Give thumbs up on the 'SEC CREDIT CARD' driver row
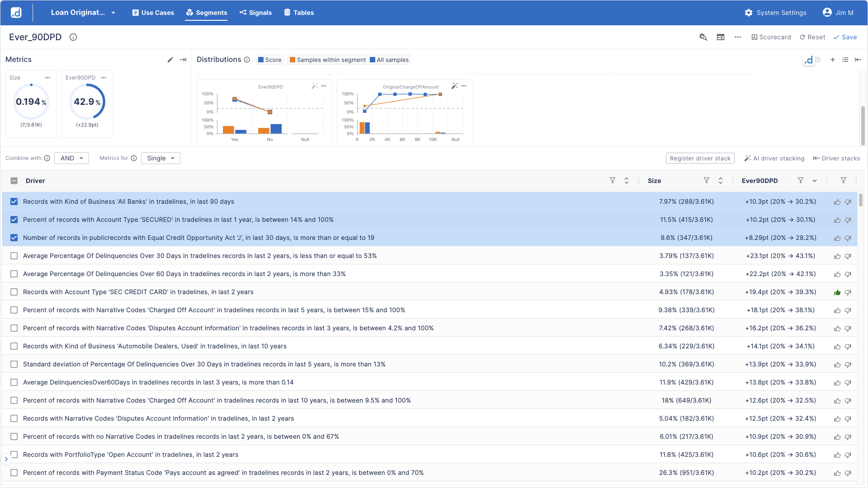Image resolution: width=868 pixels, height=488 pixels. (837, 292)
